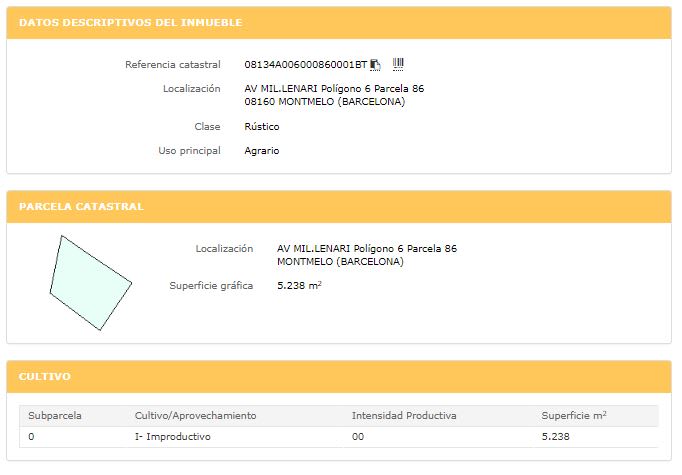Collapse the Datos Descriptivos del Inmueble header
682x475 pixels.
pos(339,23)
